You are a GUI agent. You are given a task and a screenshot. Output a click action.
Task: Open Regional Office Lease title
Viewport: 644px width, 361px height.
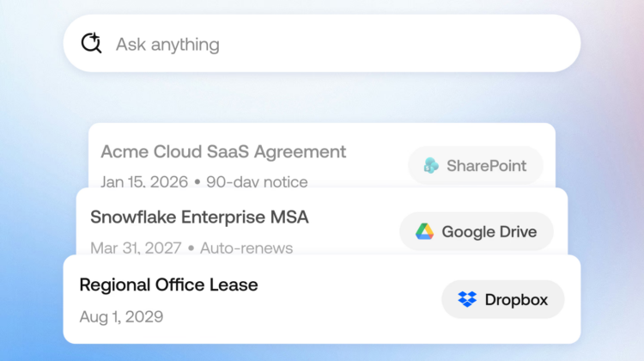click(x=168, y=285)
